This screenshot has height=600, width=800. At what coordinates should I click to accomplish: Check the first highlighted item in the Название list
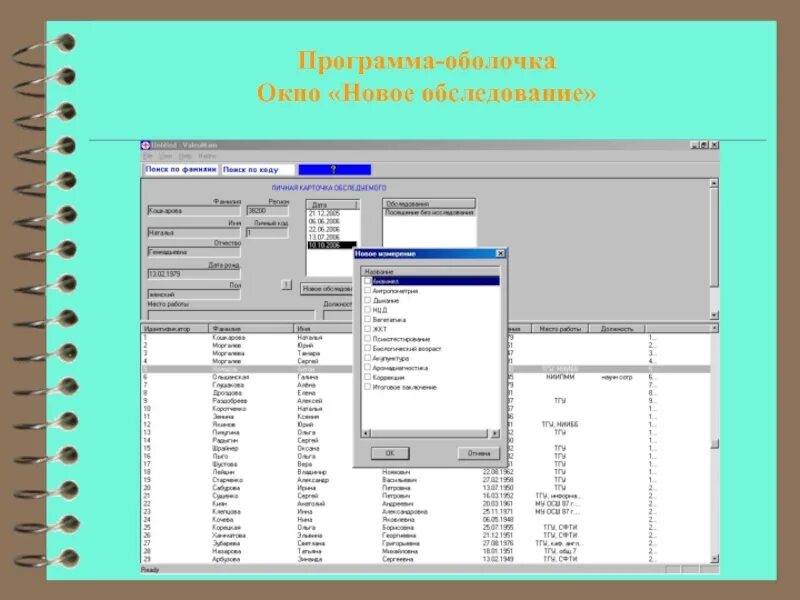tap(367, 281)
